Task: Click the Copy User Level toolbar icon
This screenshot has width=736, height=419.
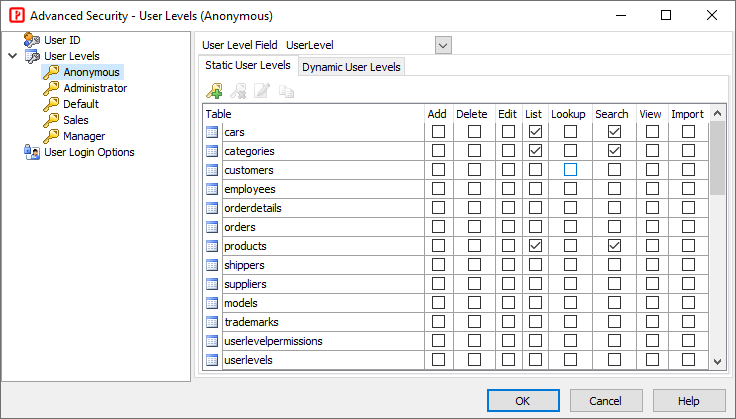Action: (286, 91)
